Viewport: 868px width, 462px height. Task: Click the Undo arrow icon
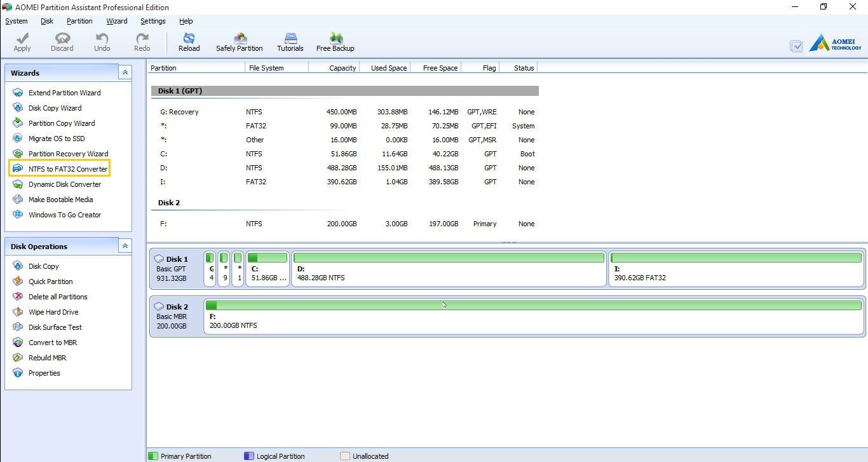[102, 39]
